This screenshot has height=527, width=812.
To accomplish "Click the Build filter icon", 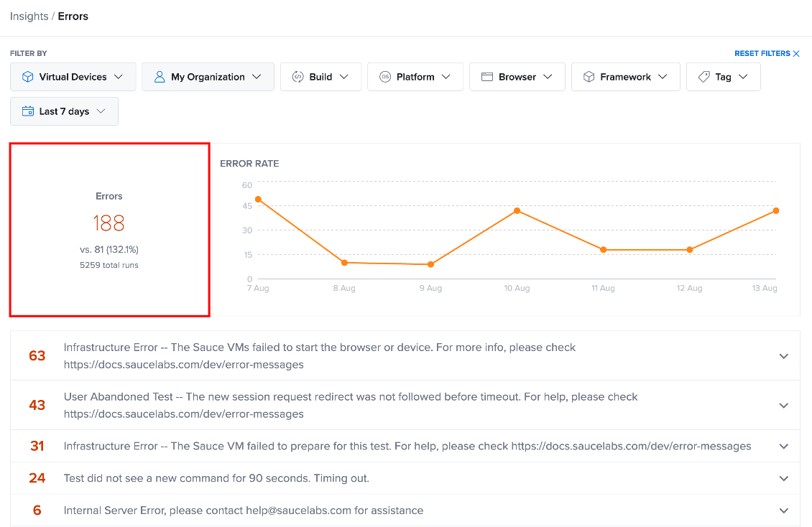I will (x=297, y=77).
